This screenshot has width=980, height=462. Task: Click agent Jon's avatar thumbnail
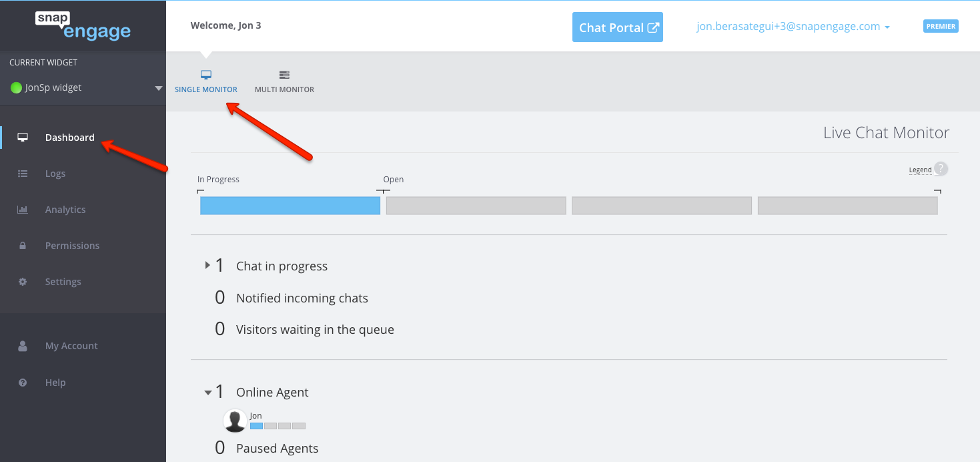click(x=235, y=421)
